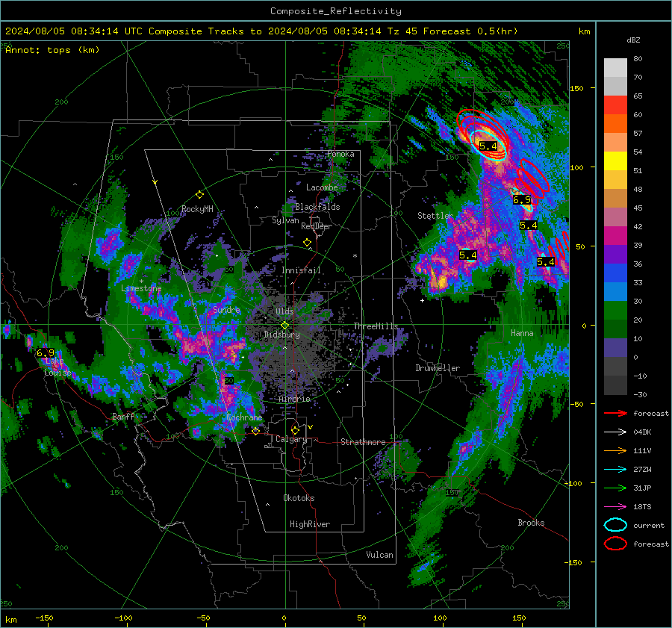Click the Hanna label

pos(522,333)
